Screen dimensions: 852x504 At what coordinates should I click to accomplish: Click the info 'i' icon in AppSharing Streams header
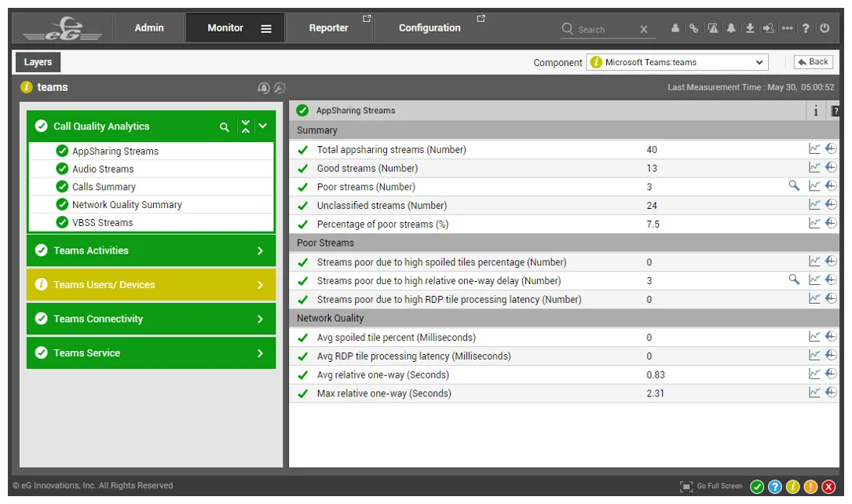(816, 111)
